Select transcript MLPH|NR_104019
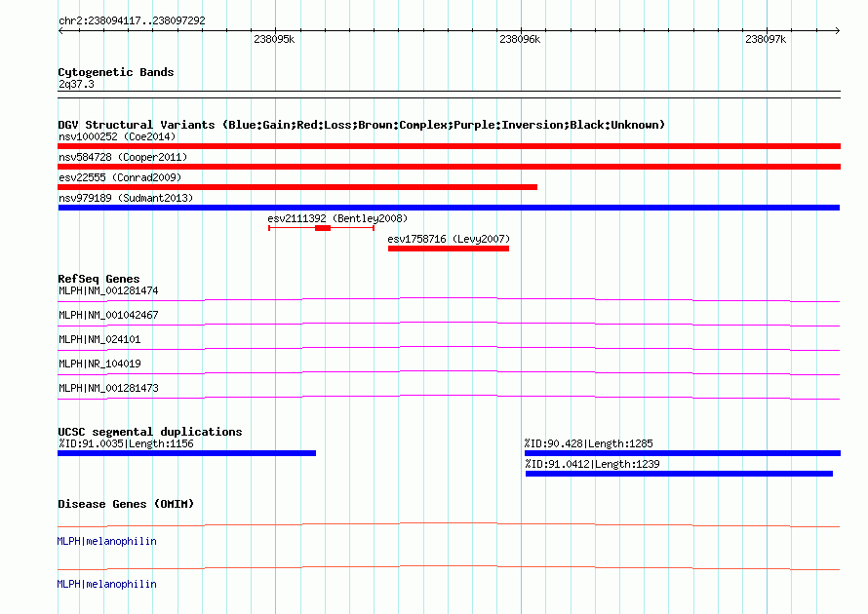The image size is (868, 614). (99, 364)
